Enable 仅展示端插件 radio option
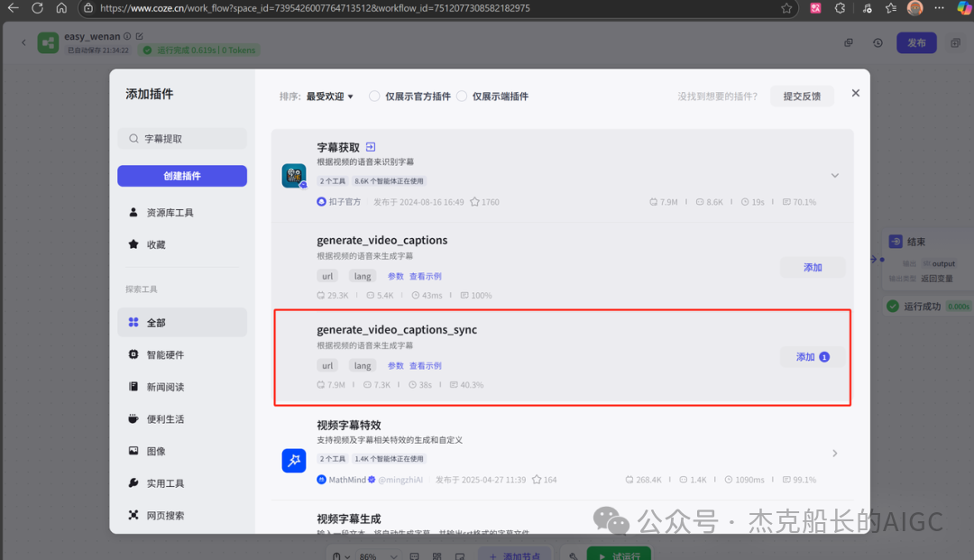This screenshot has height=560, width=974. coord(462,96)
